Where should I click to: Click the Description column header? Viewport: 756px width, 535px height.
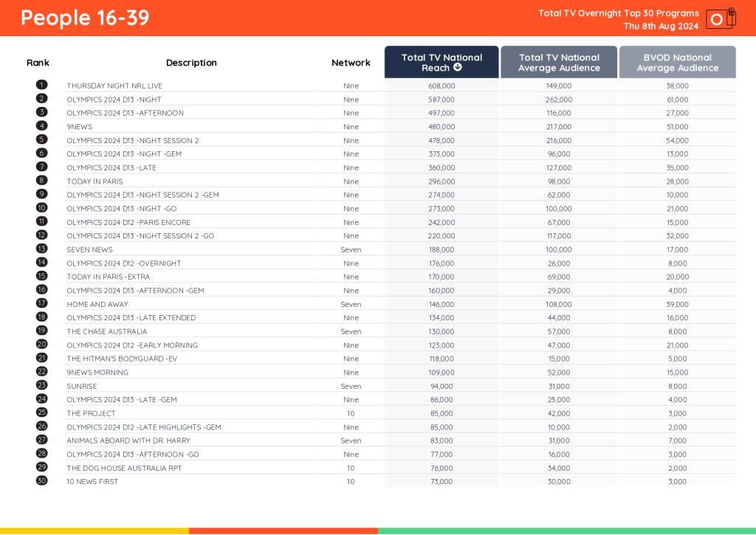coord(191,63)
